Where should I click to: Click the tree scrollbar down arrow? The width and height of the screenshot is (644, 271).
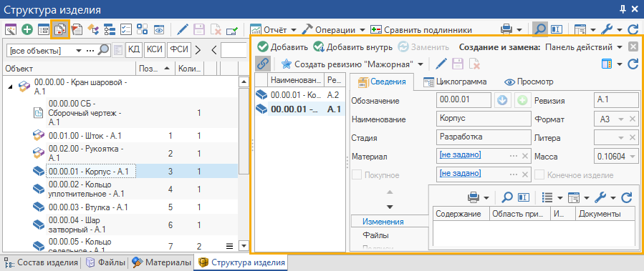pyautogui.click(x=244, y=246)
